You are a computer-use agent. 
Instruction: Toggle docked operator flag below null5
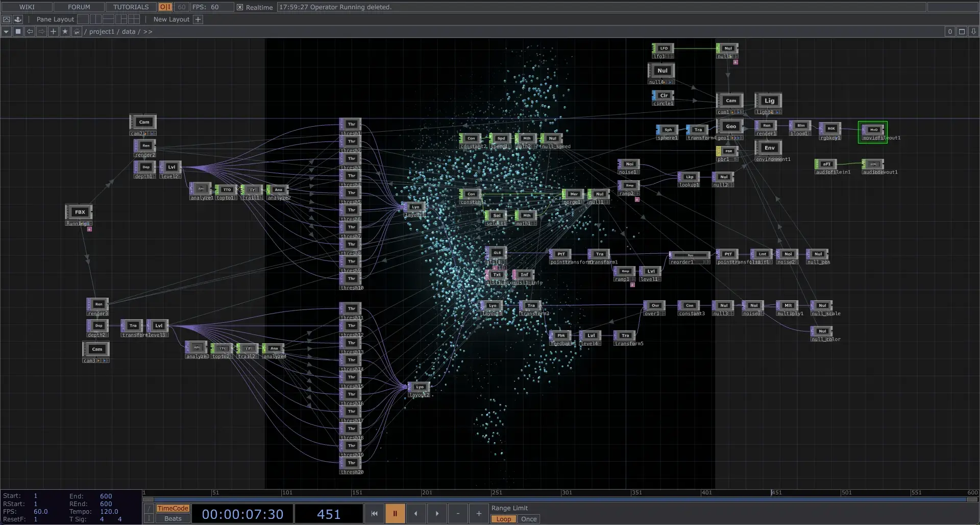point(736,62)
